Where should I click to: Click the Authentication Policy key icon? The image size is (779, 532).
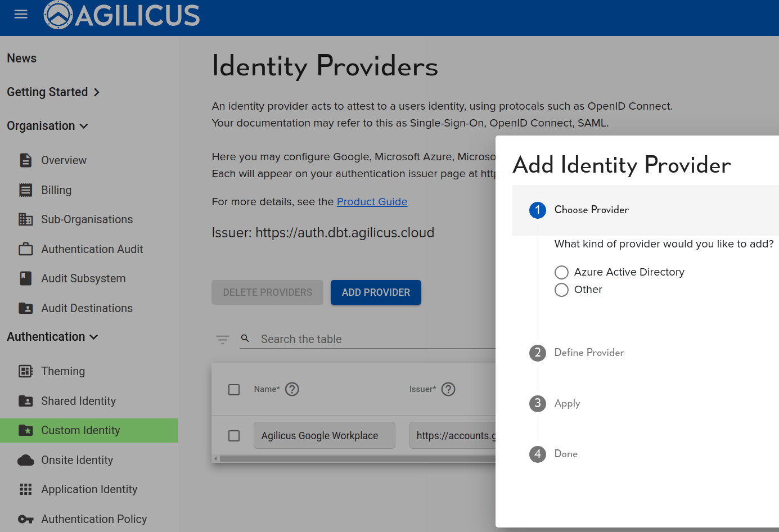point(25,519)
